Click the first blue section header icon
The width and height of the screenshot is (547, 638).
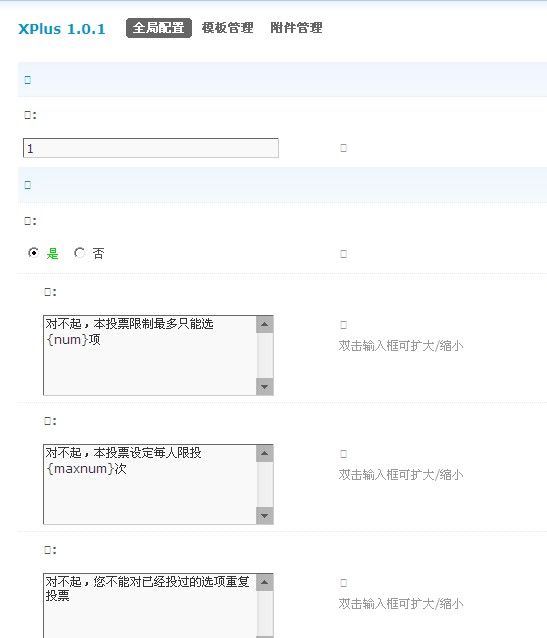coord(28,80)
